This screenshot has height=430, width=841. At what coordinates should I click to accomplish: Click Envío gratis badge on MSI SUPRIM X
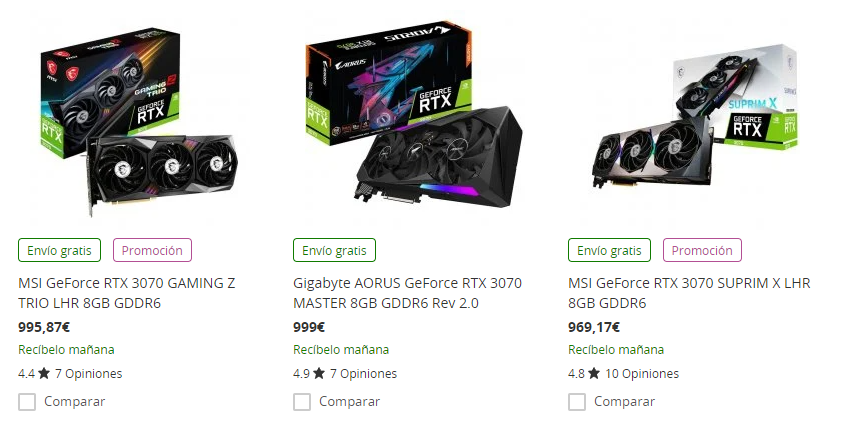pos(609,250)
